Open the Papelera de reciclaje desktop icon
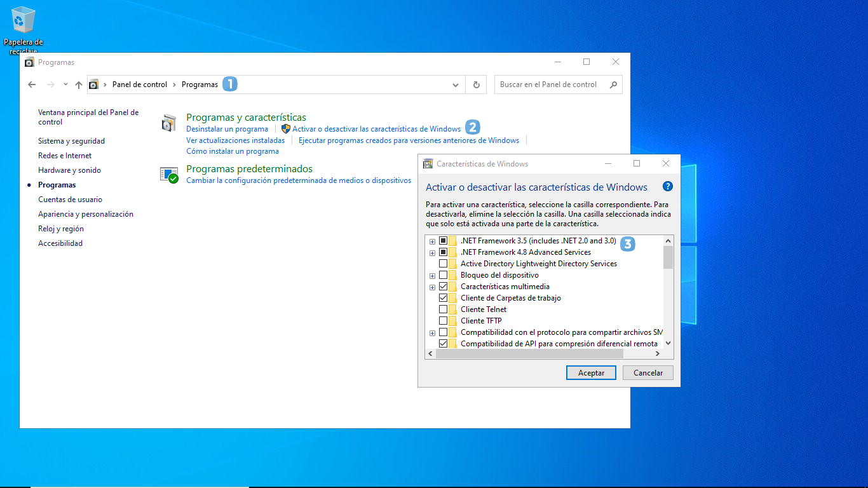Image resolution: width=868 pixels, height=488 pixels. click(24, 29)
